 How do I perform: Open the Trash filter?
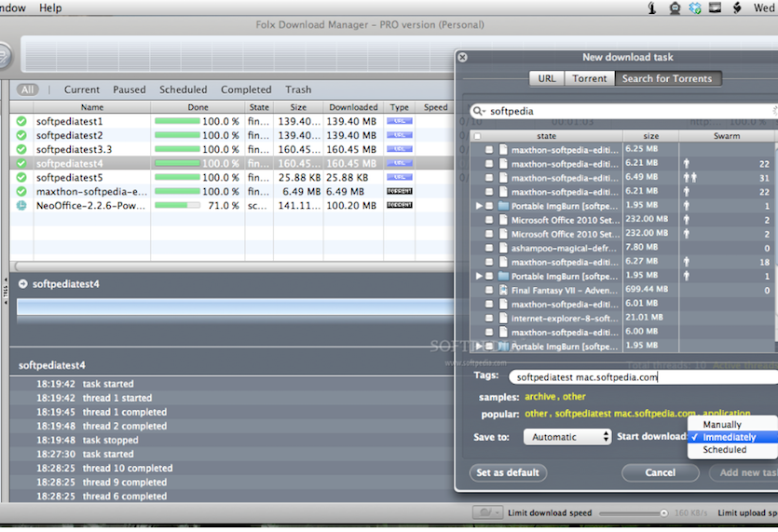(x=298, y=89)
